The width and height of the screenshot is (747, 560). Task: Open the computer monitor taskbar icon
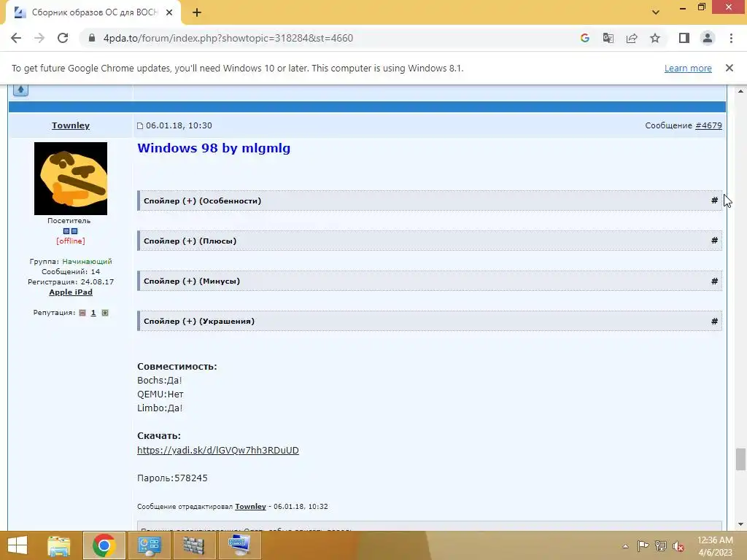coord(239,545)
